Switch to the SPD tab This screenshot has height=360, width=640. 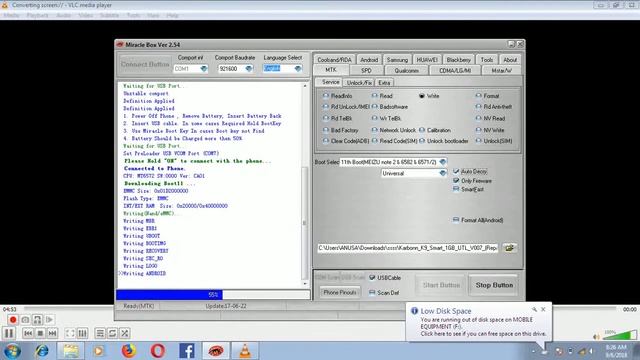[x=367, y=70]
